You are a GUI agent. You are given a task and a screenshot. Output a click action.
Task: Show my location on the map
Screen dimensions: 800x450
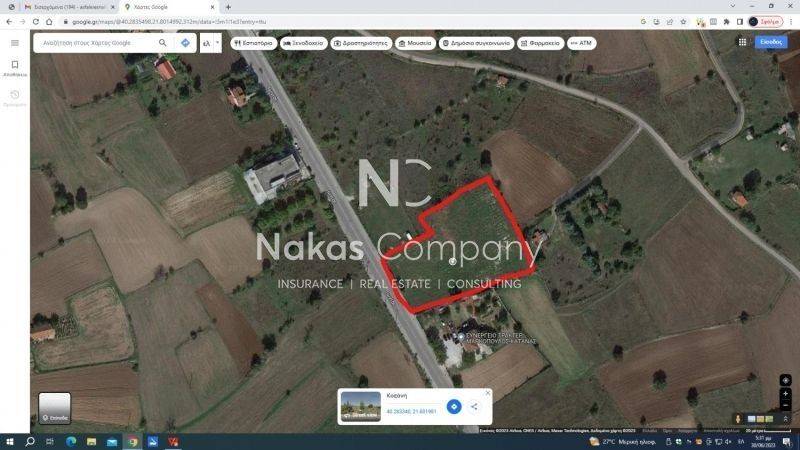[x=785, y=380]
